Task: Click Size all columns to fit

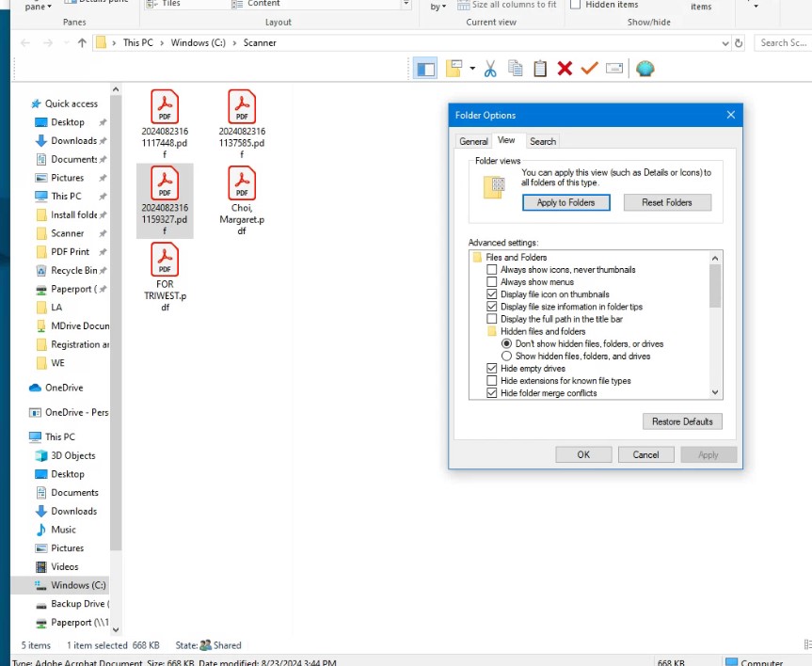Action: pyautogui.click(x=506, y=5)
